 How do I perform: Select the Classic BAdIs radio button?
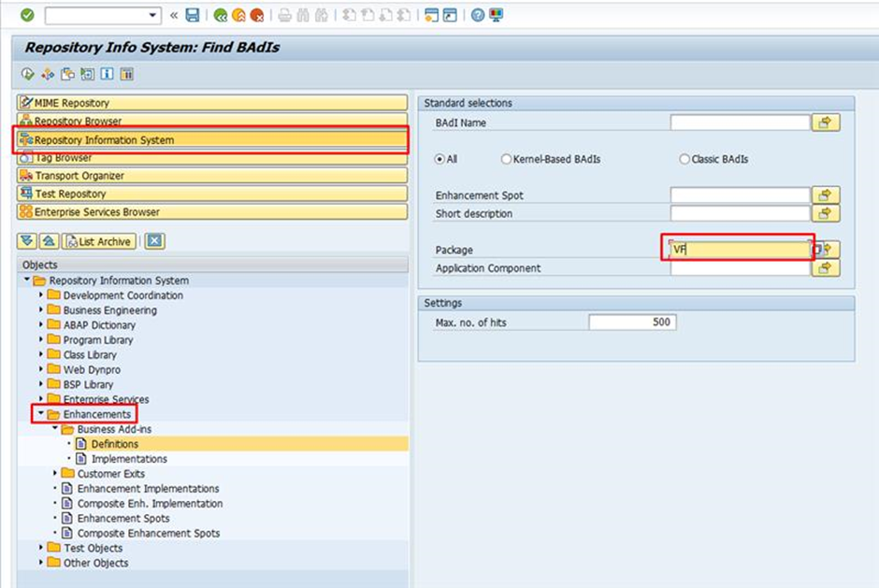click(x=684, y=159)
